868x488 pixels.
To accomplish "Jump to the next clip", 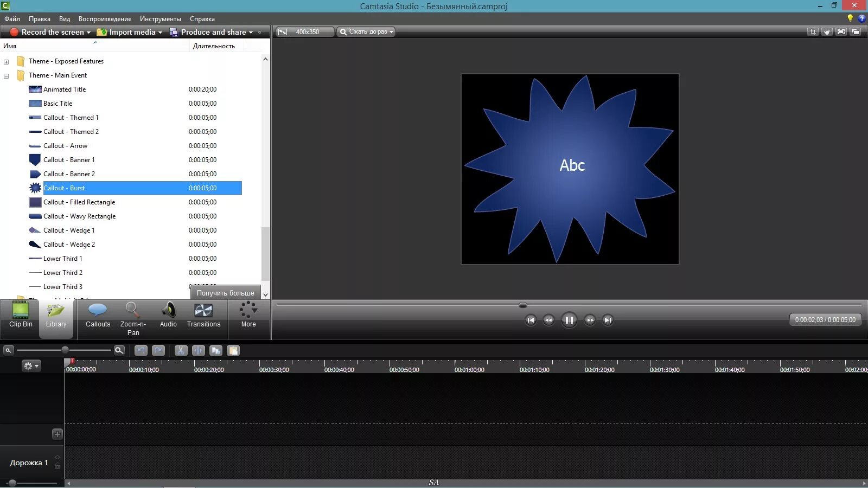I will point(608,320).
